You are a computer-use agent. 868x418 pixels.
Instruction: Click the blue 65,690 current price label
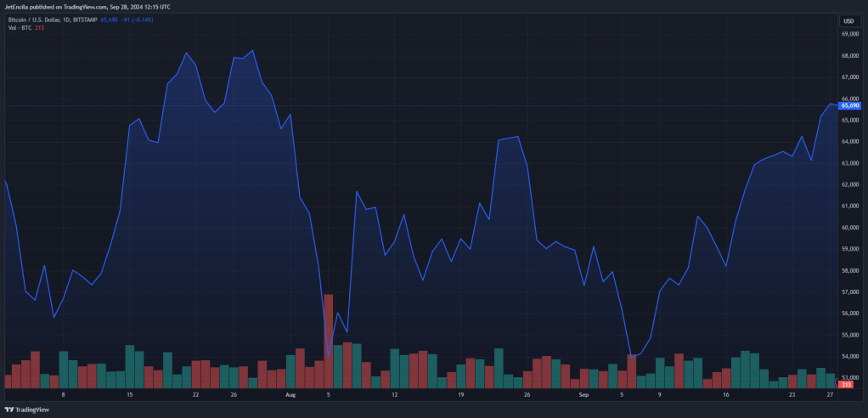(849, 105)
